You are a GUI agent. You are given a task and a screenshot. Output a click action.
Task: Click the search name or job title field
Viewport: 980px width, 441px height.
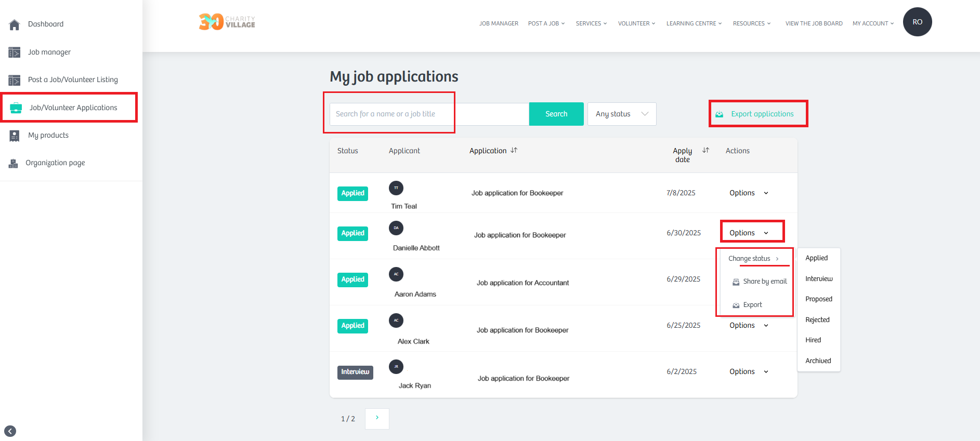(x=429, y=114)
